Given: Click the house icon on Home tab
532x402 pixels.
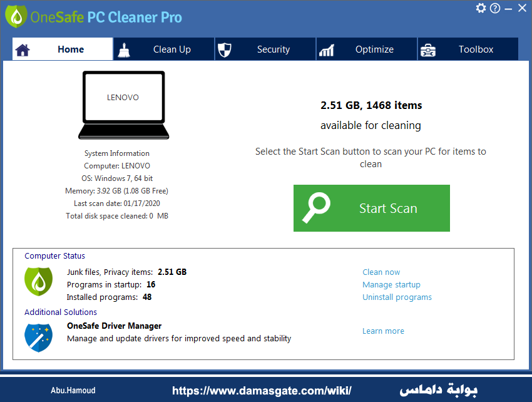Looking at the screenshot, I should (23, 50).
